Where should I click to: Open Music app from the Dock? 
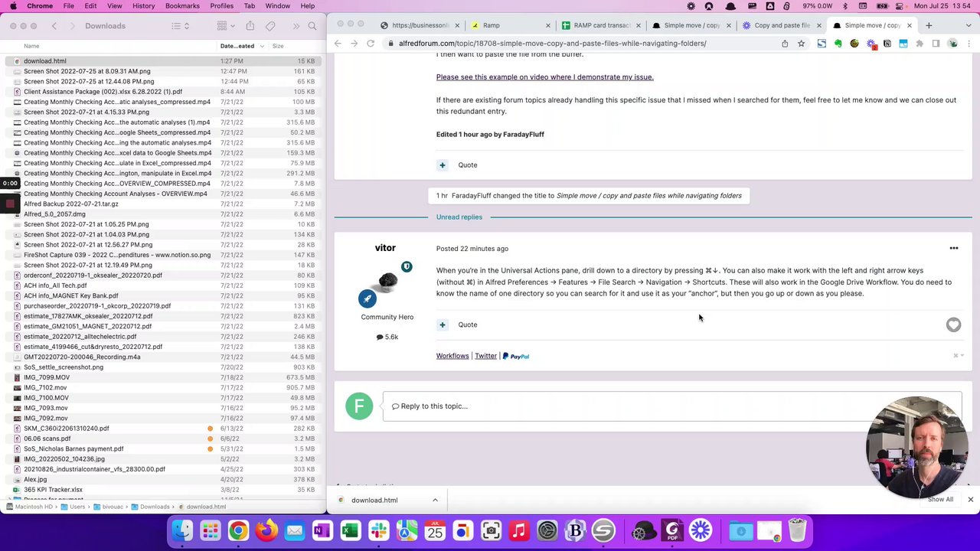pos(519,530)
